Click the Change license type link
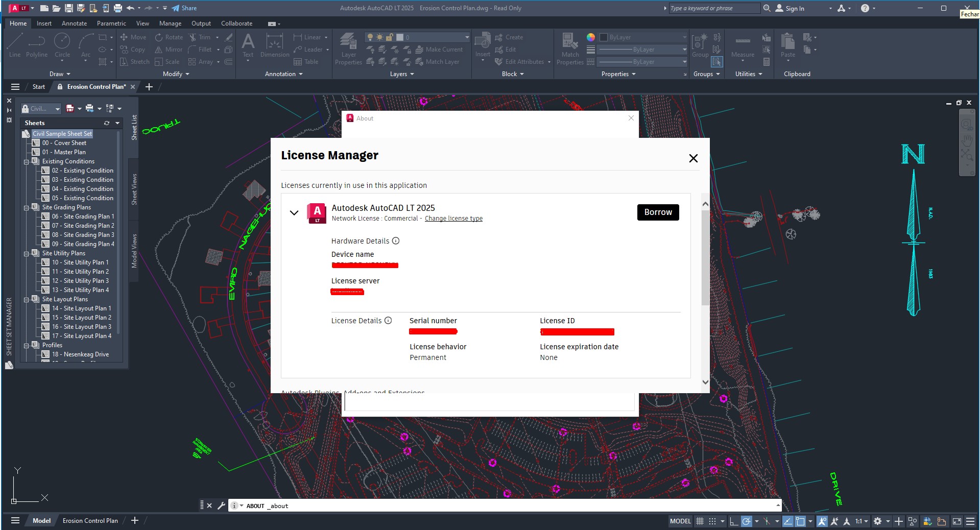Viewport: 980px width, 530px height. 453,219
